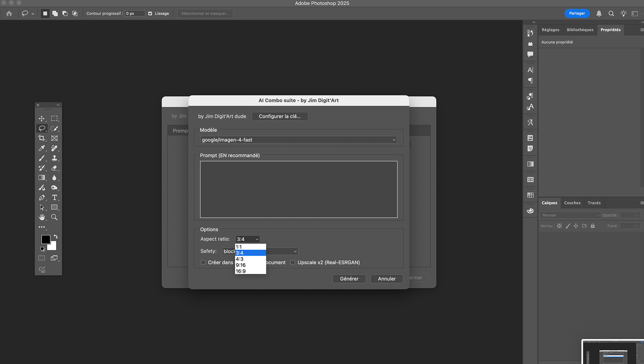Toggle lock all layer icon
The width and height of the screenshot is (644, 364).
click(593, 226)
